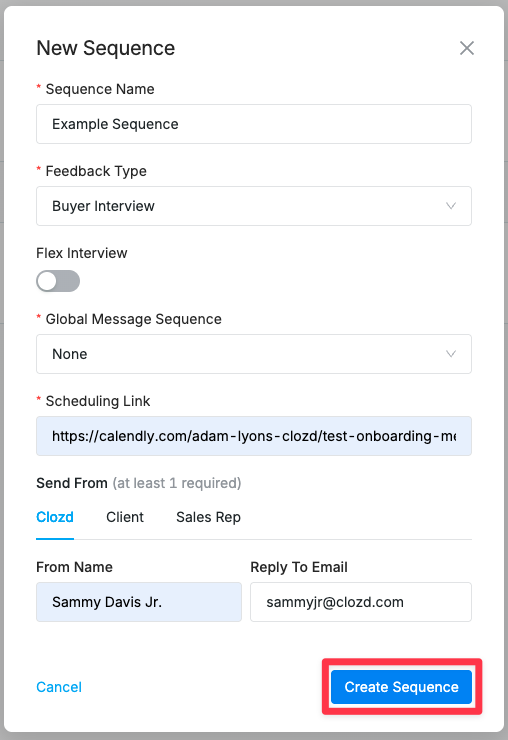Click the sammyjr@clozd.com reply email field

[361, 602]
